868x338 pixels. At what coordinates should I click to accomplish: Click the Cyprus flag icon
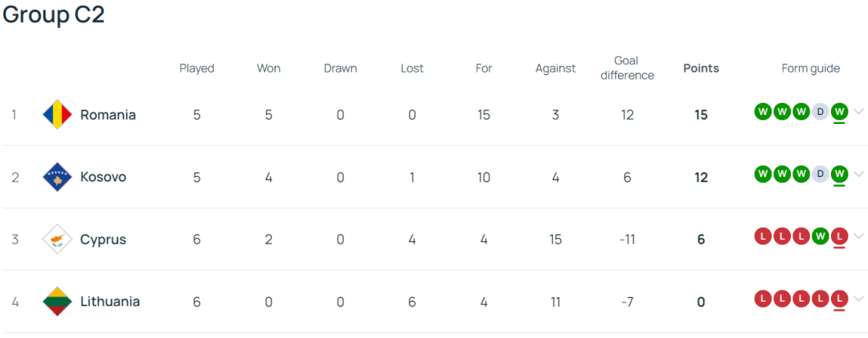[x=58, y=239]
